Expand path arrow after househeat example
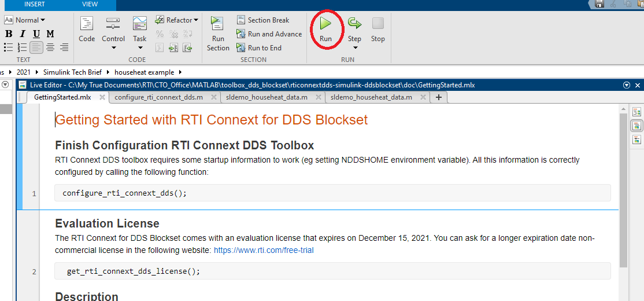Viewport: 644px width, 301px height. pyautogui.click(x=180, y=72)
